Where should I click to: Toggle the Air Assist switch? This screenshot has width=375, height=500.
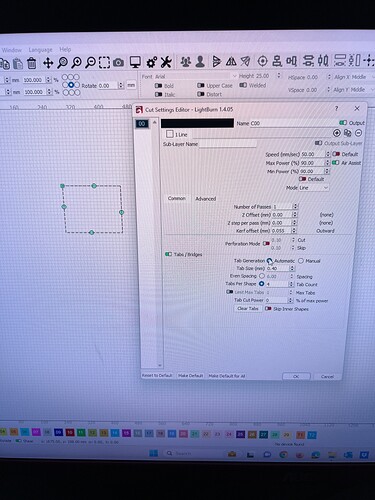(335, 163)
